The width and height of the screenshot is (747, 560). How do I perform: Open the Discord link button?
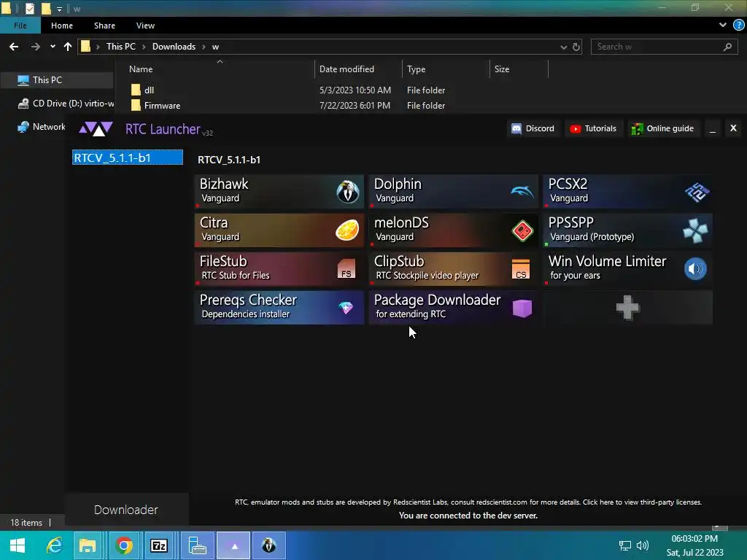[x=533, y=128]
